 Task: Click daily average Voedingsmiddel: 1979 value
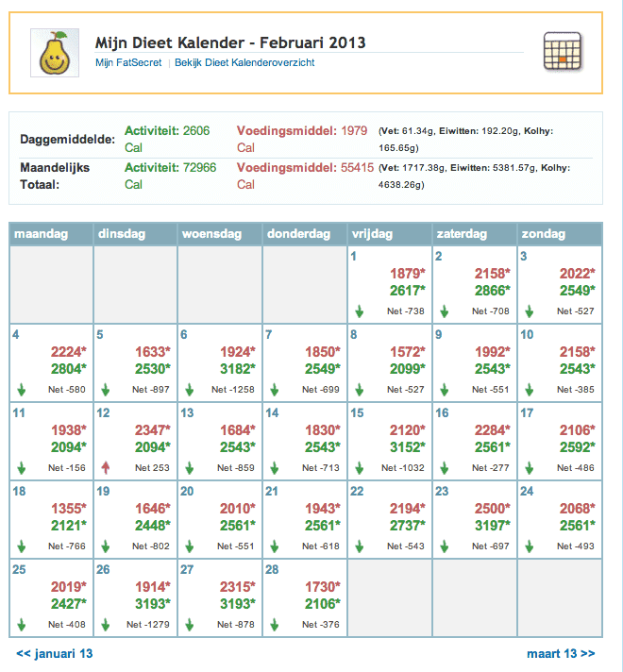[302, 140]
